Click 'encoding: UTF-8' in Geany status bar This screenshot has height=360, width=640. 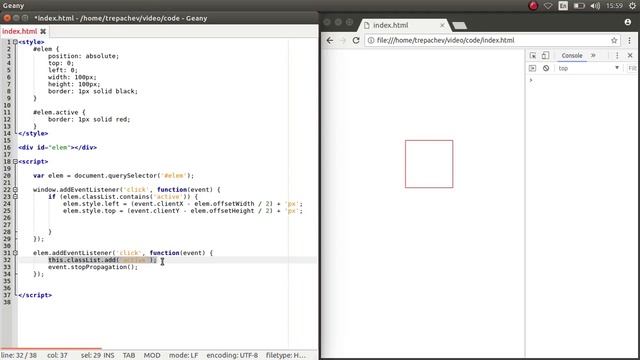coord(232,356)
